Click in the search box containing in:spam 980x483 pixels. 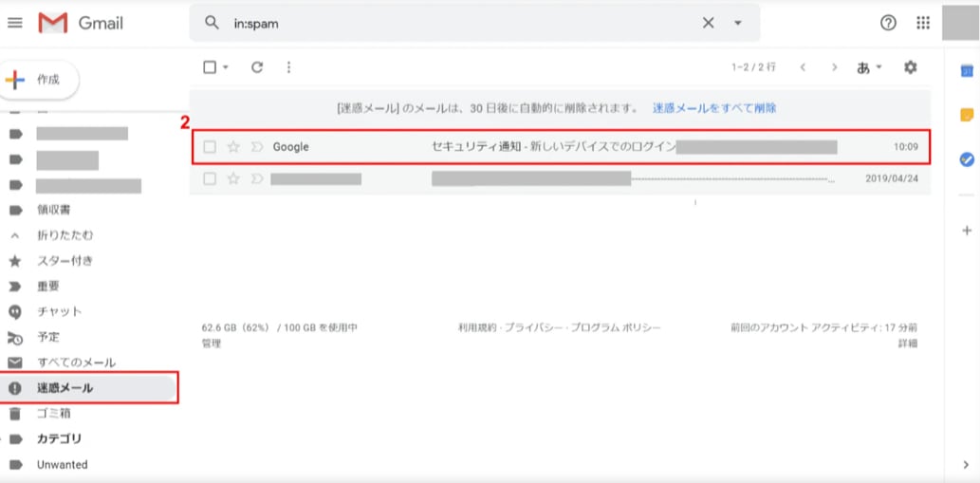click(x=455, y=23)
